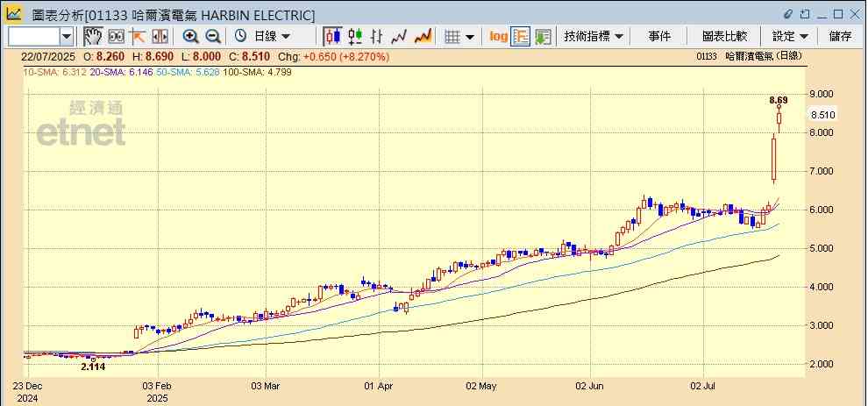Click the 22/07/2025 date readout
This screenshot has height=406, width=868.
point(48,56)
